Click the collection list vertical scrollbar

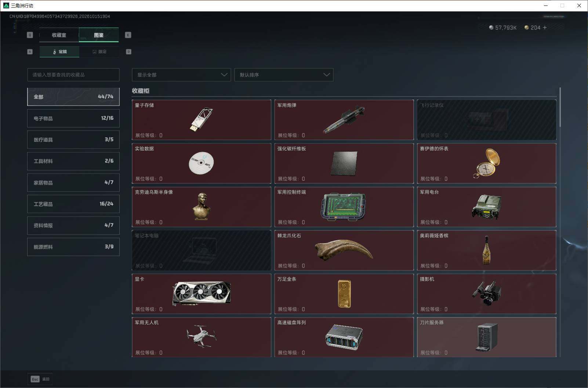[x=560, y=107]
